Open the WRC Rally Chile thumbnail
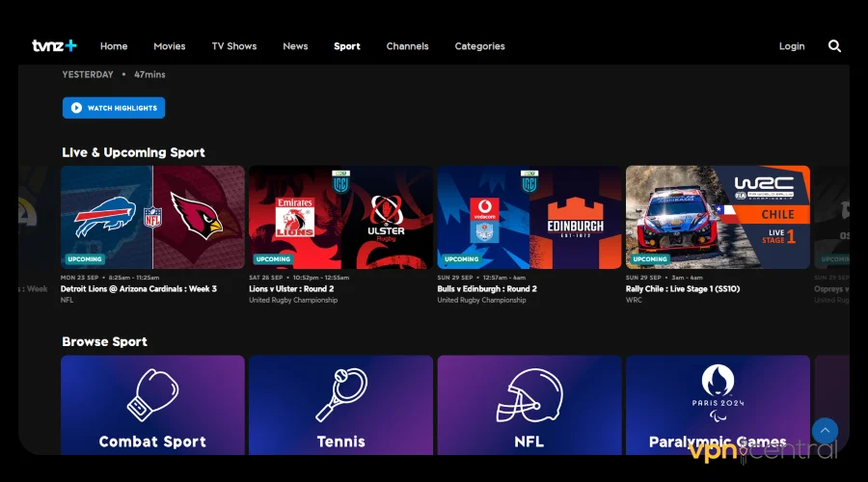Image resolution: width=868 pixels, height=482 pixels. (x=718, y=217)
